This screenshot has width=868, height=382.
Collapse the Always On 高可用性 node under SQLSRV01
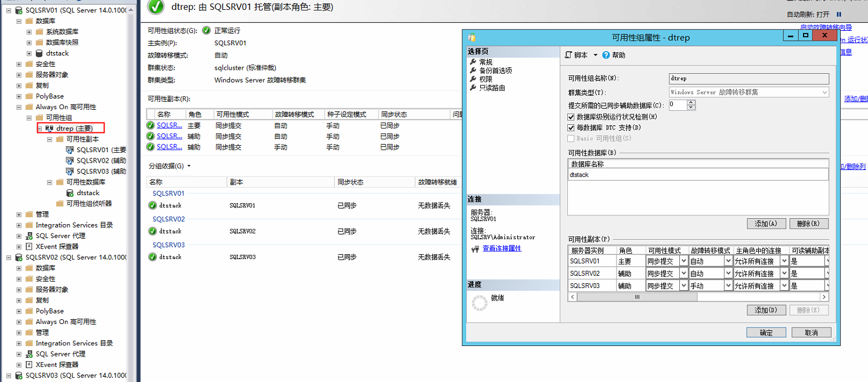[19, 107]
